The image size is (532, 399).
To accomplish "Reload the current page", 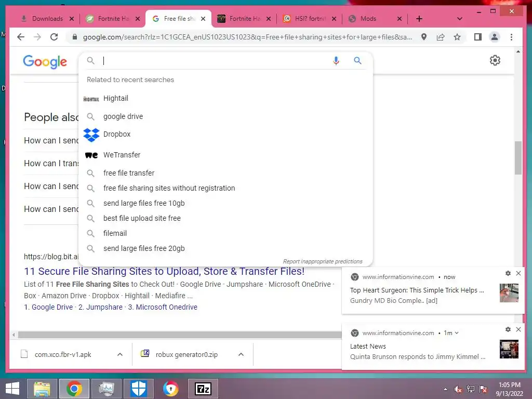I will pos(54,37).
